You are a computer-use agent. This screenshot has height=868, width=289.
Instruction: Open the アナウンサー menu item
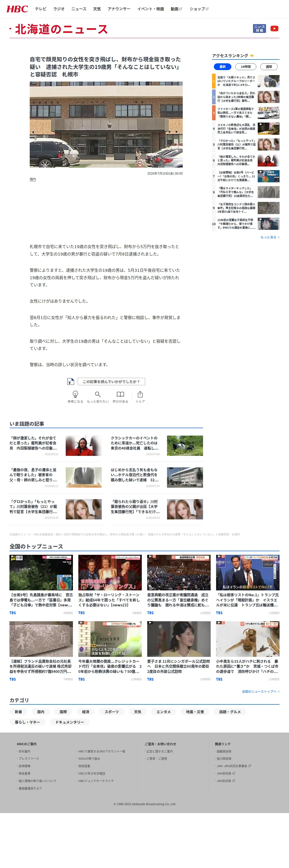[119, 9]
